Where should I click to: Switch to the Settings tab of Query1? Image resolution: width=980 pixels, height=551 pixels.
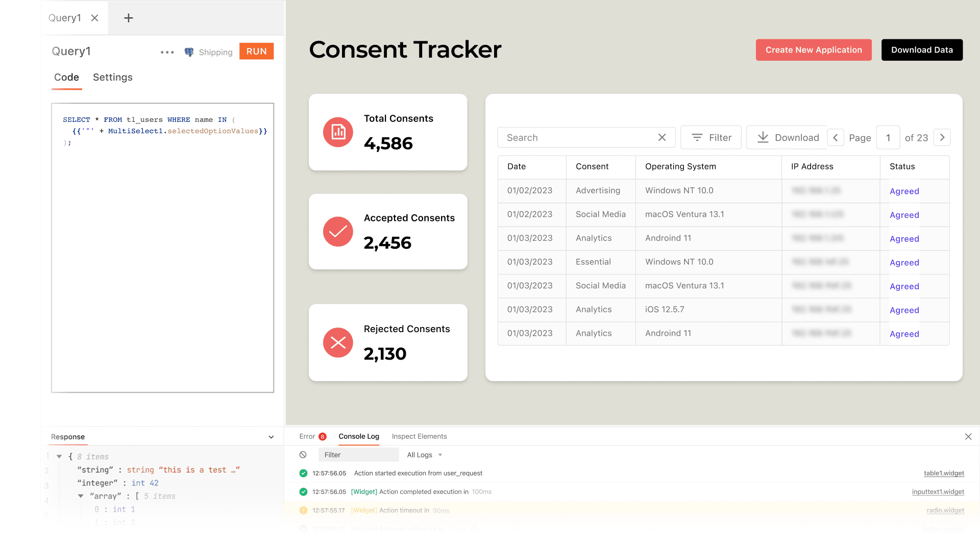click(112, 78)
